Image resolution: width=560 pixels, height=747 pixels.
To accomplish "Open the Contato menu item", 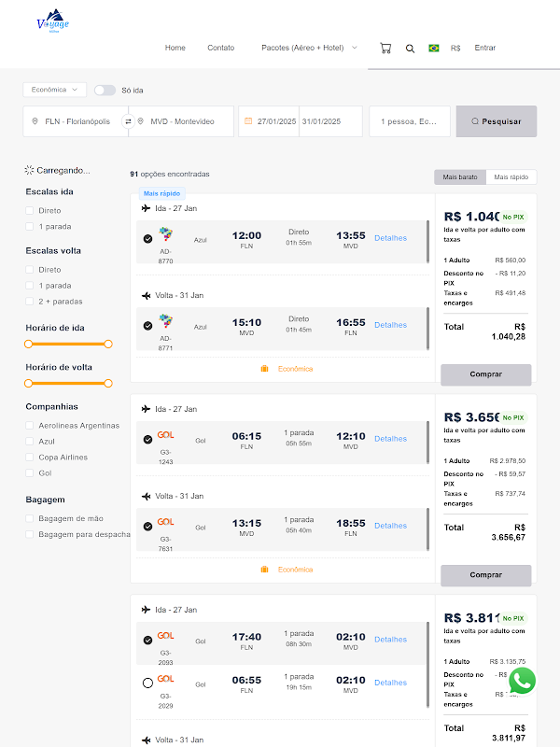I will point(221,48).
